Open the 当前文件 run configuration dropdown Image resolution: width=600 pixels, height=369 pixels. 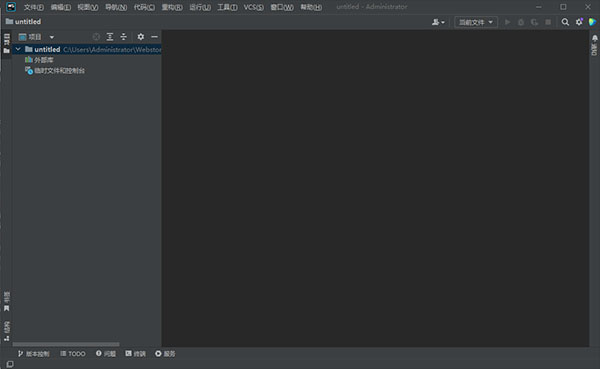476,22
